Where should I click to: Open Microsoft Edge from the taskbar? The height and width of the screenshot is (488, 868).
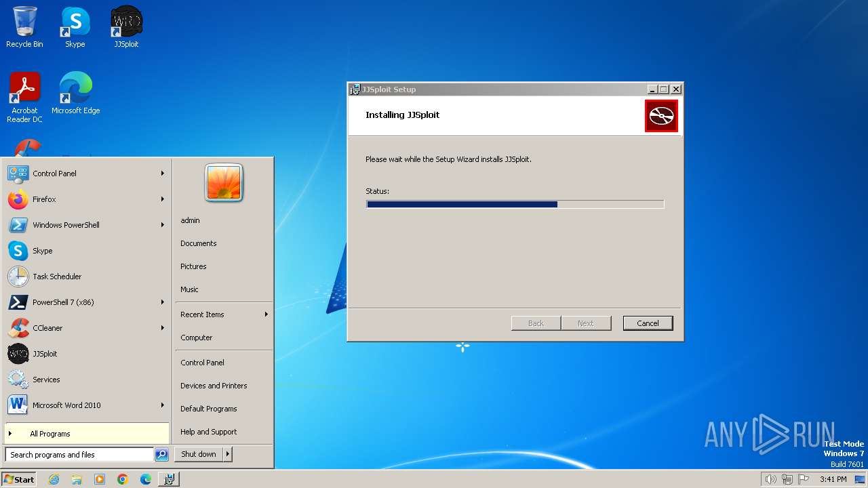pos(146,479)
